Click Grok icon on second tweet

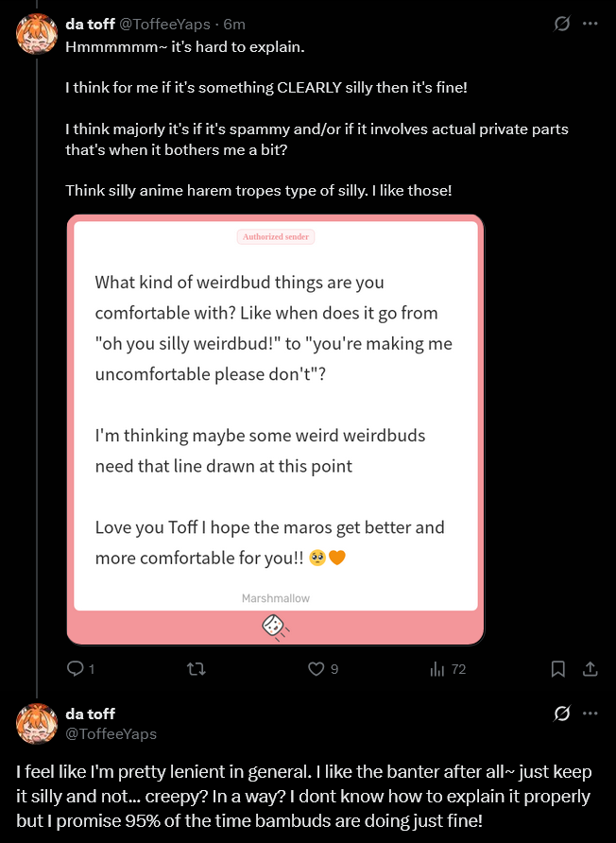pyautogui.click(x=561, y=713)
